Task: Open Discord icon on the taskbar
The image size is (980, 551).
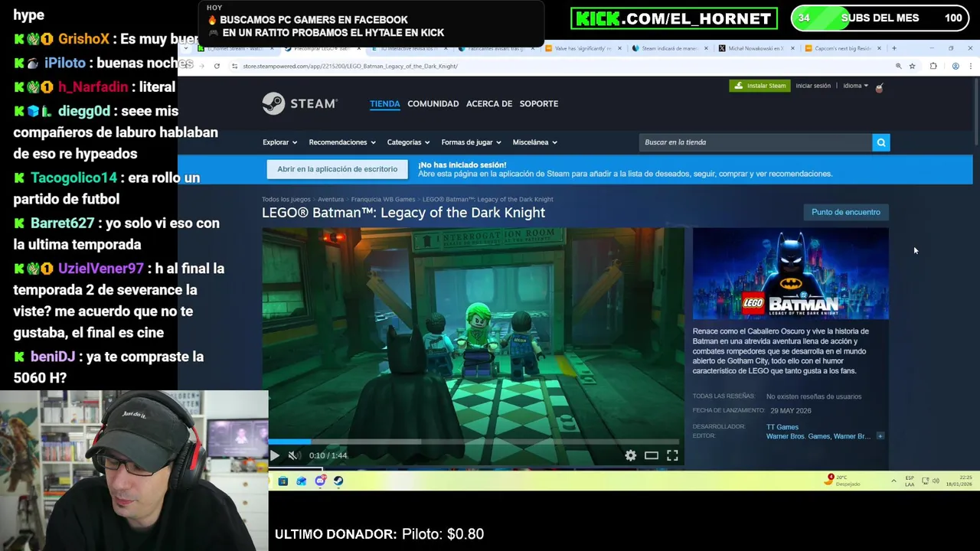Action: pyautogui.click(x=320, y=481)
